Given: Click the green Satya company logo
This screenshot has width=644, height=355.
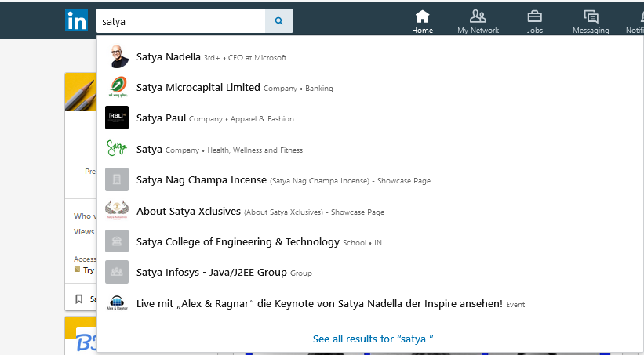Looking at the screenshot, I should point(117,149).
